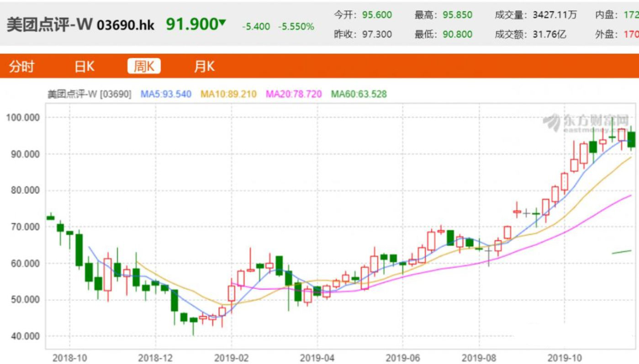Click the 2018-10 date axis label

tap(69, 358)
